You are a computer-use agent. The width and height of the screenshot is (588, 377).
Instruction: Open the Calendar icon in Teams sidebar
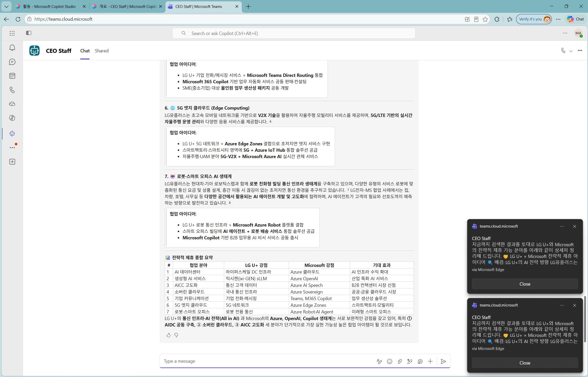[x=12, y=76]
